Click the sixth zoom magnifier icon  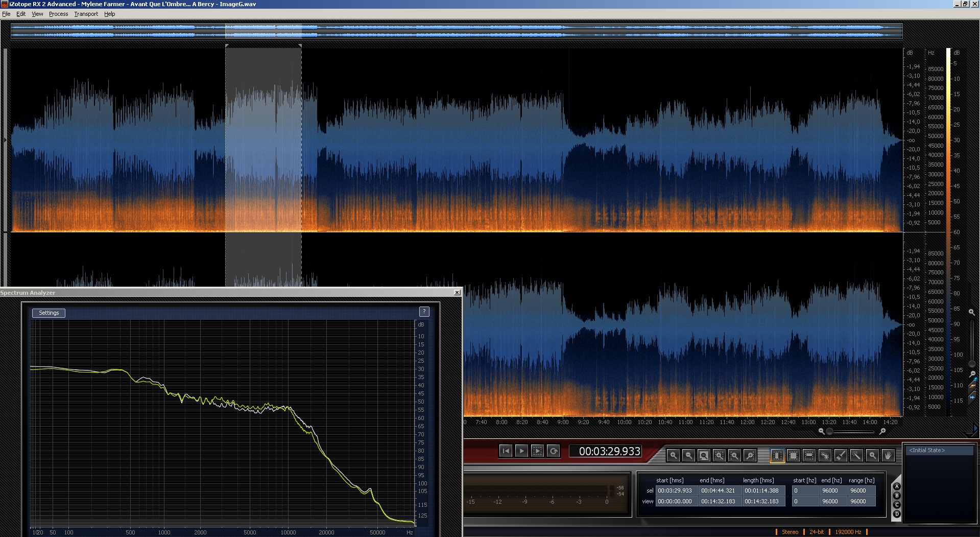(x=750, y=455)
